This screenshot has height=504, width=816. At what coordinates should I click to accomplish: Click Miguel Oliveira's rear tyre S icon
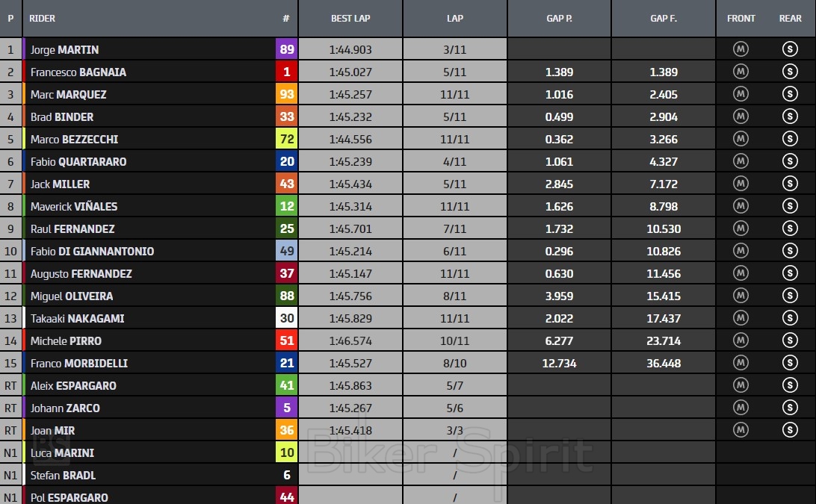point(790,296)
